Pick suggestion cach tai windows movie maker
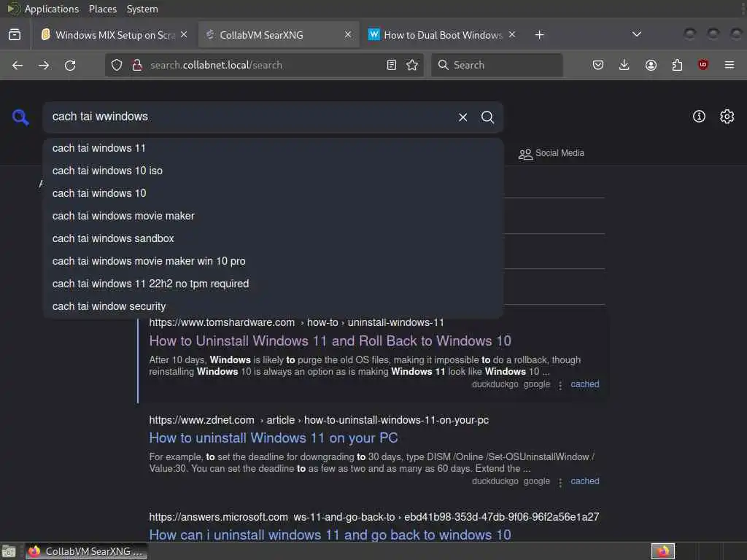747x560 pixels. click(x=273, y=216)
